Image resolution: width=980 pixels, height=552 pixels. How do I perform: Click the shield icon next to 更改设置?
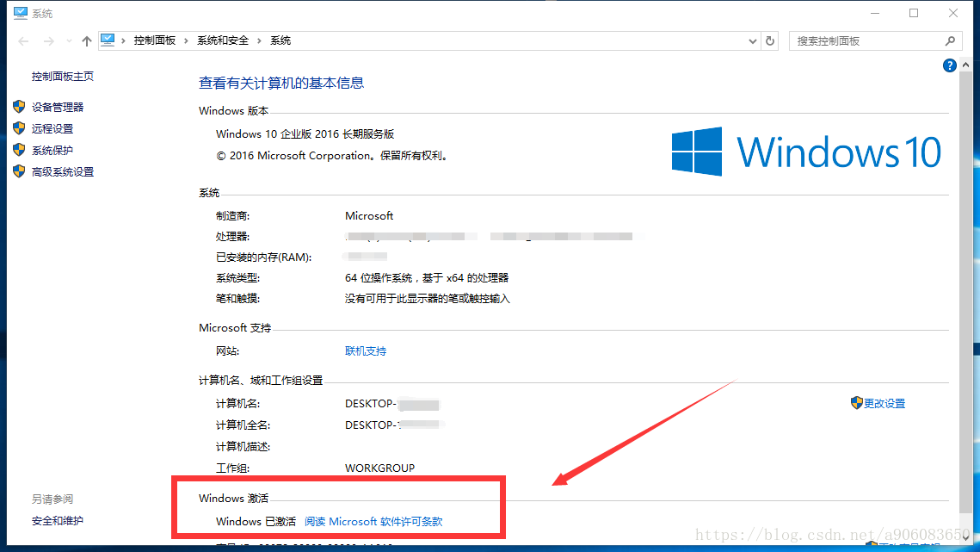pos(857,402)
